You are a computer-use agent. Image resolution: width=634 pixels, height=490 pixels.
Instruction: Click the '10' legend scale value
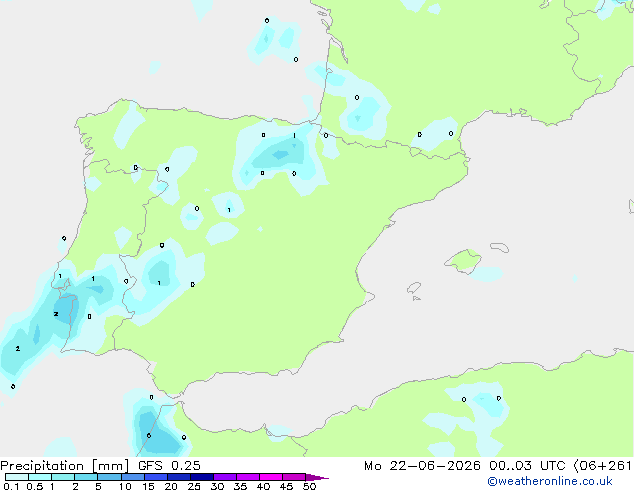125,486
